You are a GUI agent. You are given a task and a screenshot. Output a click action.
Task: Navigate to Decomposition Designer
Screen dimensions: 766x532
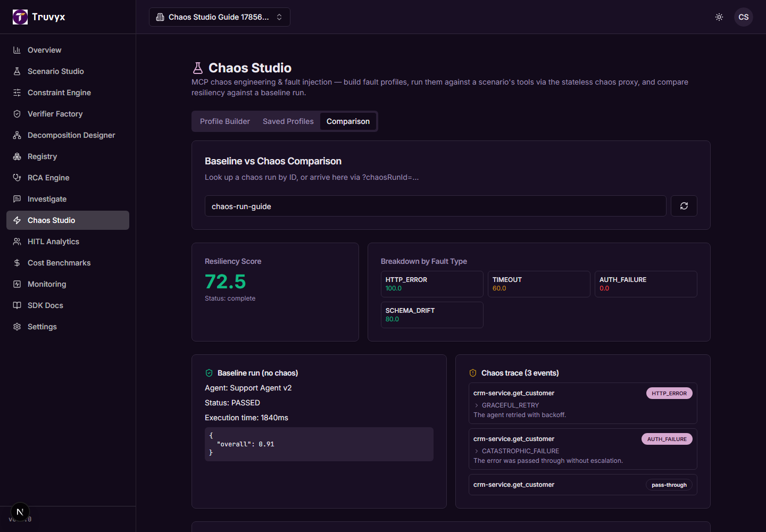click(x=68, y=135)
